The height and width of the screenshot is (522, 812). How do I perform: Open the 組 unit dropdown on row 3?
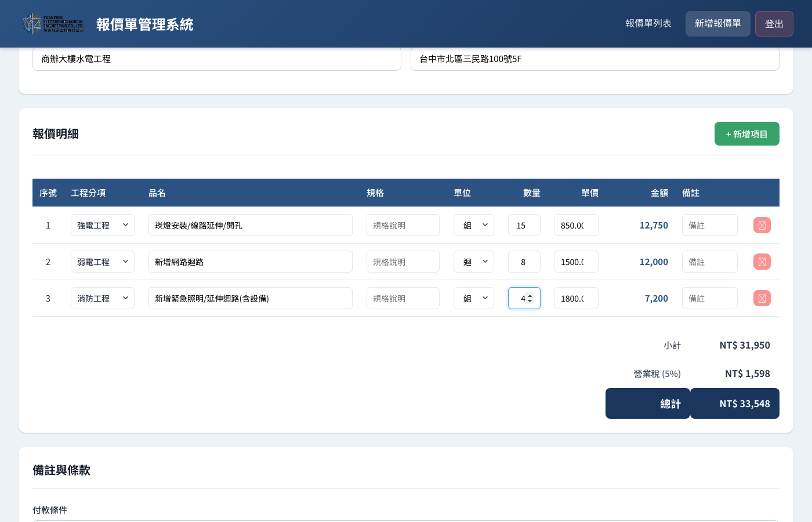point(474,298)
